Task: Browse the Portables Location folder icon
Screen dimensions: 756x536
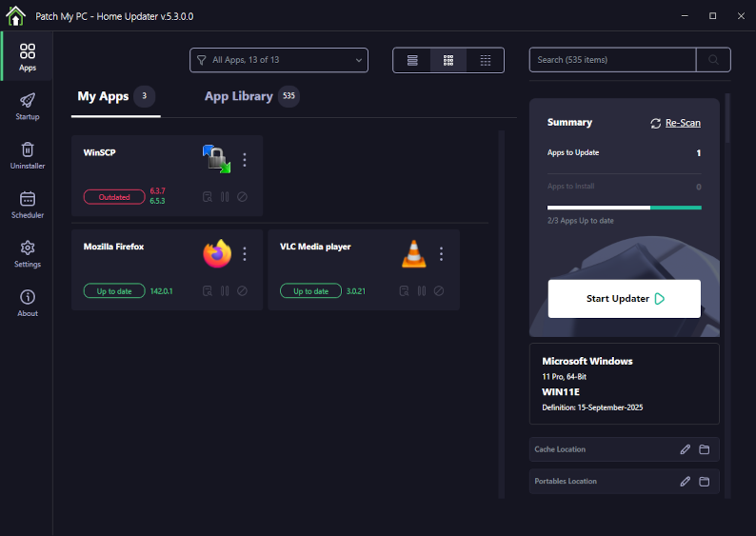Action: tap(705, 482)
